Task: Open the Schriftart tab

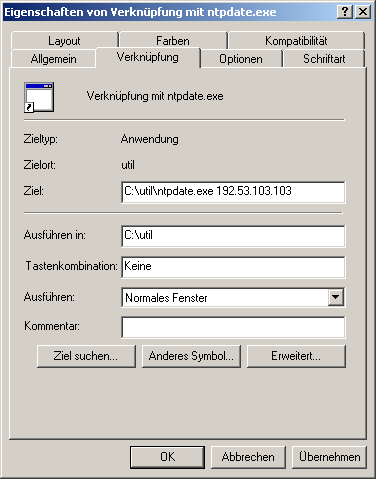Action: point(324,59)
